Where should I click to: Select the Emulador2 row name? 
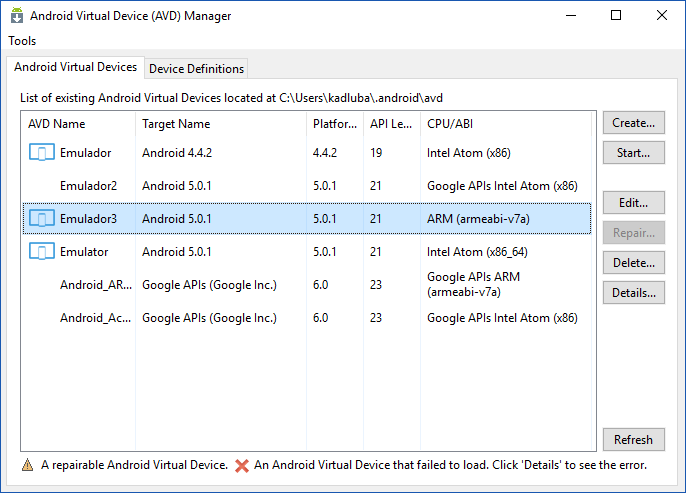click(88, 186)
